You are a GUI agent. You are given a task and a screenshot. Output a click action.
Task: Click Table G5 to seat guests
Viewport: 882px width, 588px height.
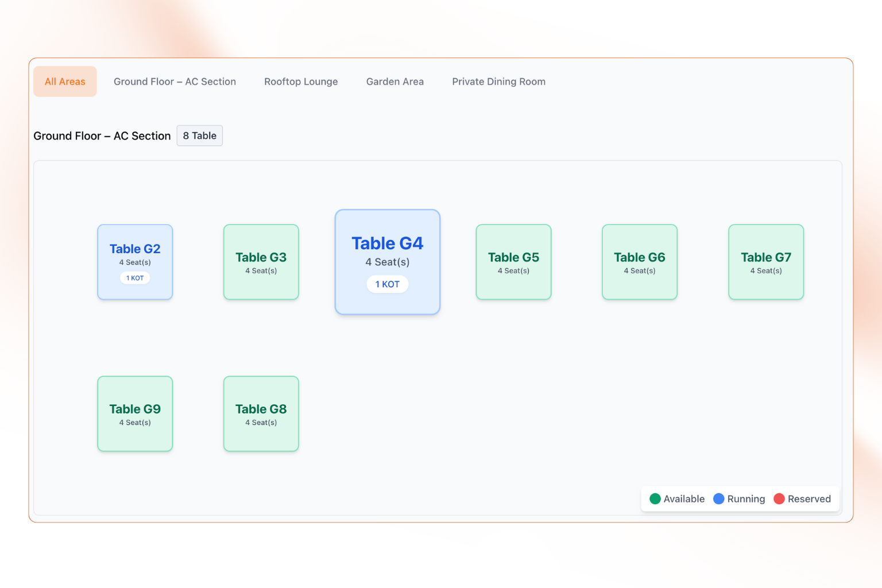tap(513, 262)
